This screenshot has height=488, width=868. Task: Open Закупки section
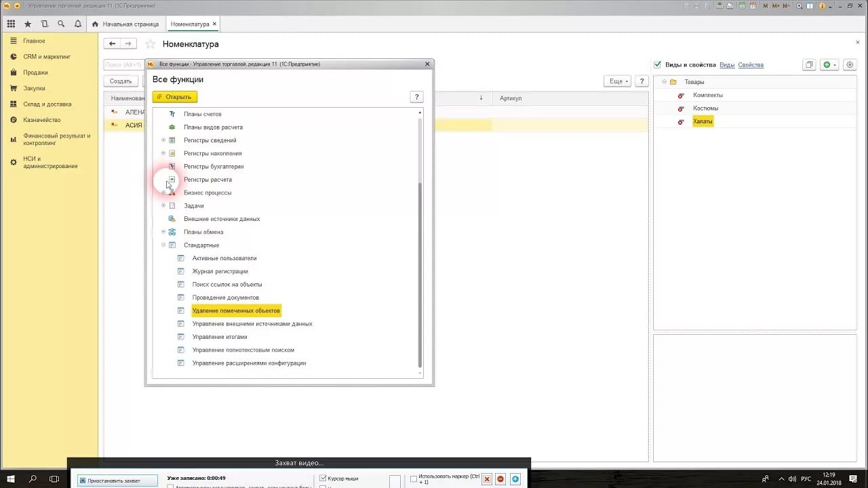pyautogui.click(x=34, y=88)
